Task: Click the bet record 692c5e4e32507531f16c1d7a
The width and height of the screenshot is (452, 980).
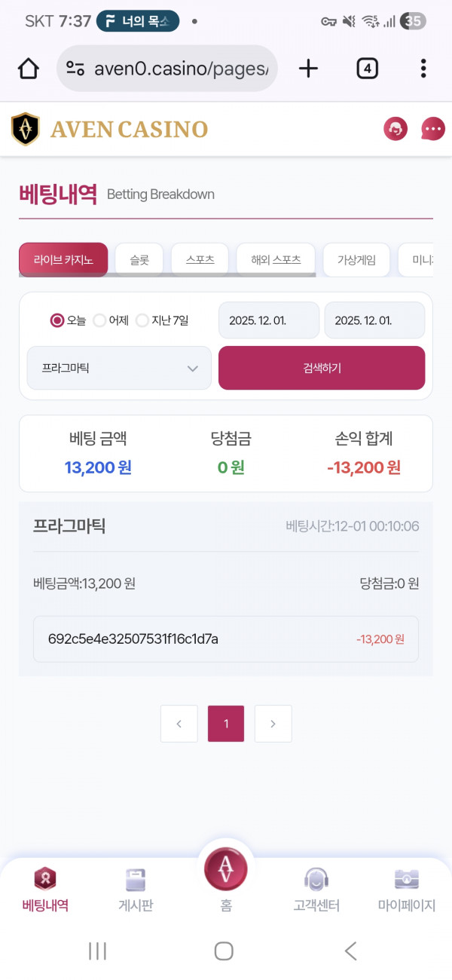Action: click(226, 639)
